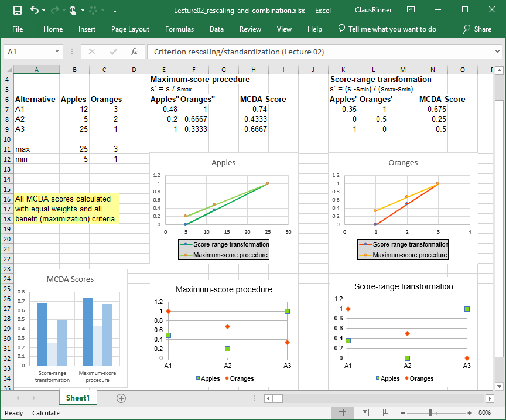Click the yellow note about equal weights

coord(67,209)
